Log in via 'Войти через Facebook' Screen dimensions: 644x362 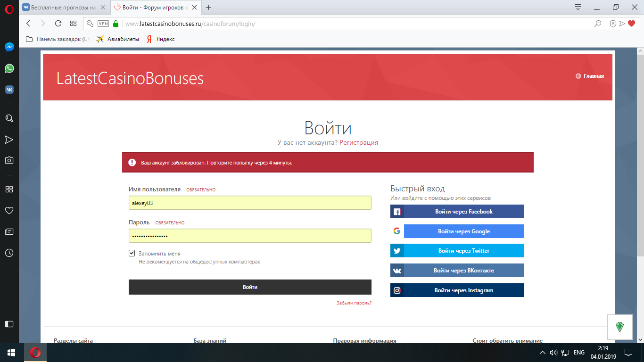pos(457,212)
